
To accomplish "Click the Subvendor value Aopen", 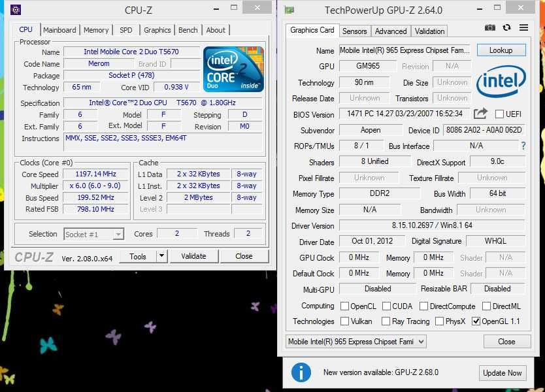I will click(x=371, y=130).
